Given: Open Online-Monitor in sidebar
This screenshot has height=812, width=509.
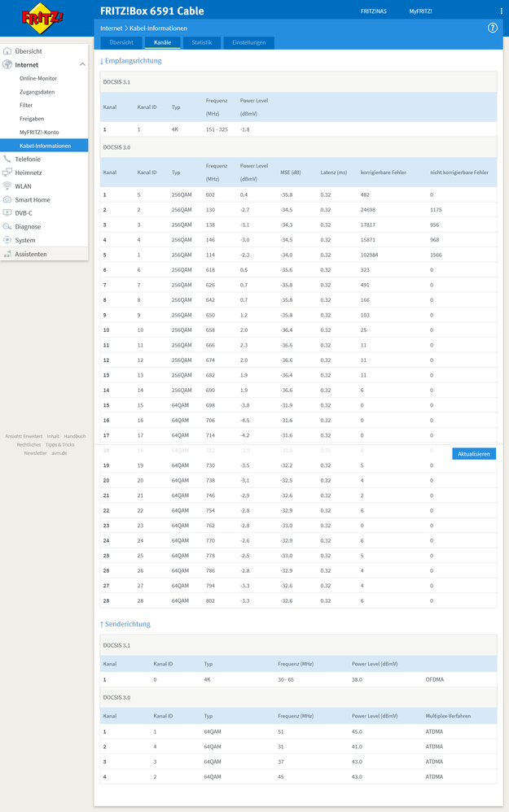Looking at the screenshot, I should tap(38, 78).
